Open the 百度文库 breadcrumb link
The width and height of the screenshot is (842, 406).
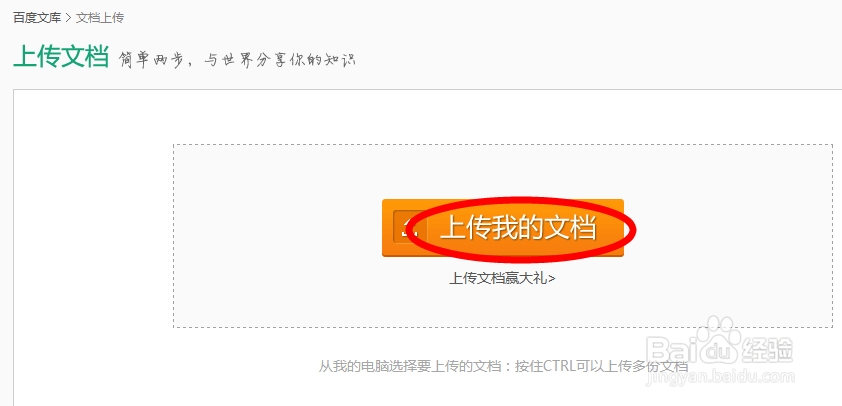pos(37,18)
